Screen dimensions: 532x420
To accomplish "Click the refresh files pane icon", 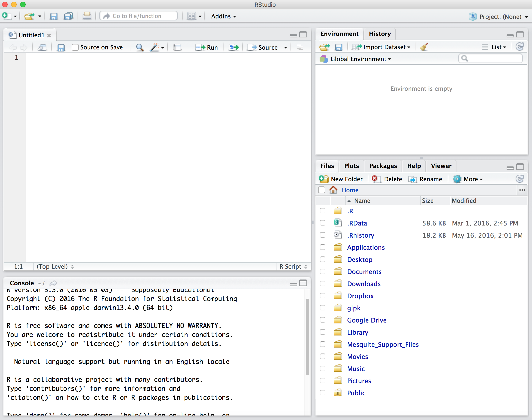I will (x=519, y=179).
